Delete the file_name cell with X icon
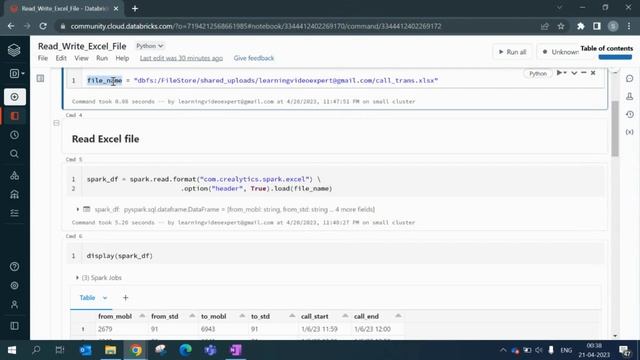This screenshot has height=360, width=640. [x=593, y=73]
